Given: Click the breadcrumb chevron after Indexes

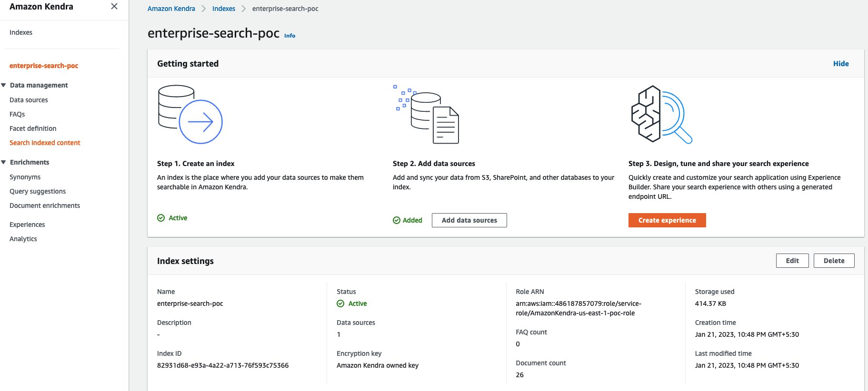Looking at the screenshot, I should tap(244, 9).
